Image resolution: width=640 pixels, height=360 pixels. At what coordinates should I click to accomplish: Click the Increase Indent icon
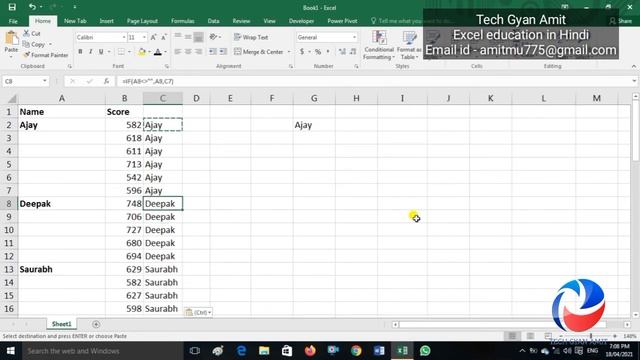pos(223,52)
